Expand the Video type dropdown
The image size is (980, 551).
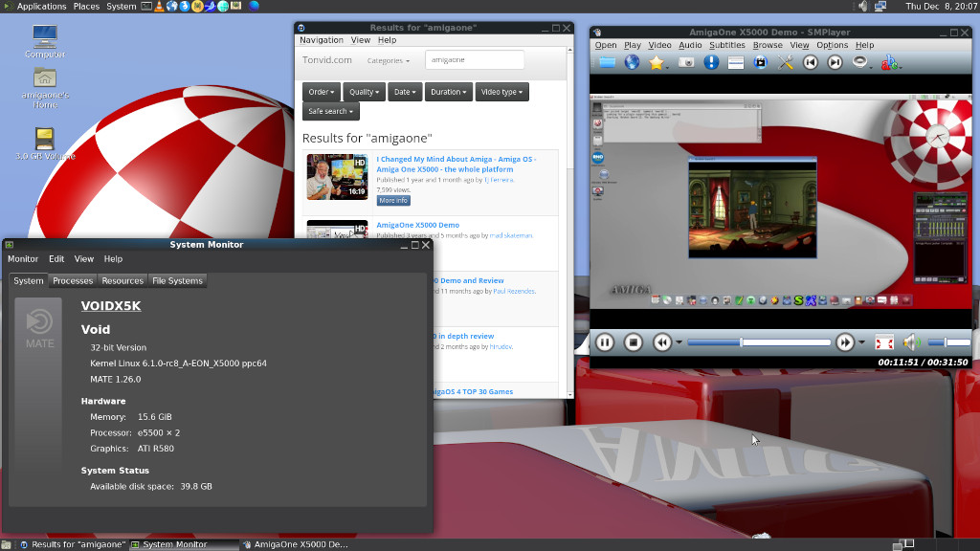pos(501,92)
